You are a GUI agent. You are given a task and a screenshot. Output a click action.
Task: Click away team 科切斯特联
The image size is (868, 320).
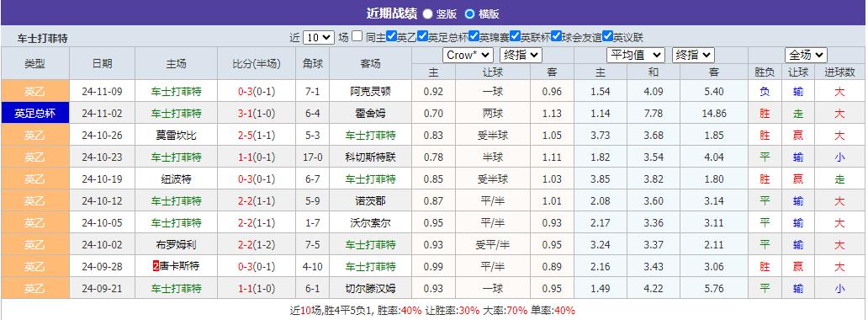pos(370,157)
